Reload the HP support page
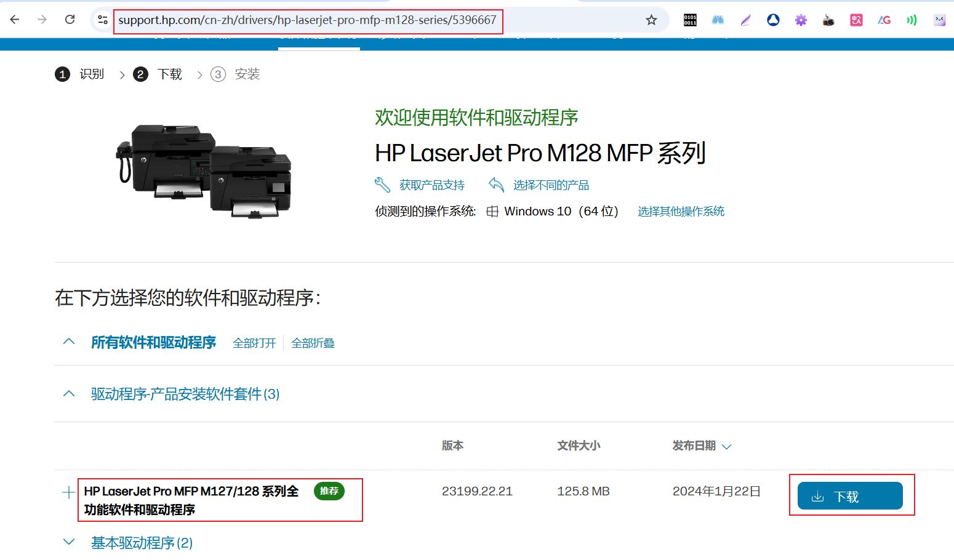The image size is (954, 560). [x=70, y=20]
